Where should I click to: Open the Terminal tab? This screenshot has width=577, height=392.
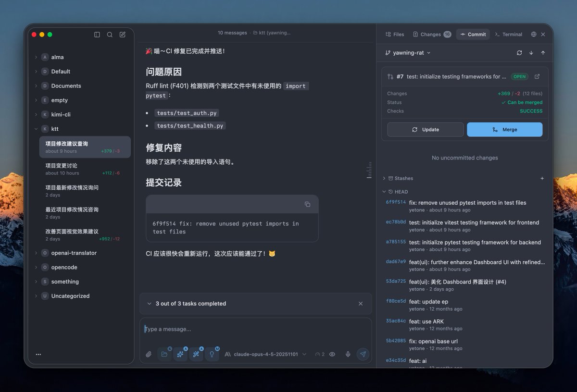click(x=508, y=35)
